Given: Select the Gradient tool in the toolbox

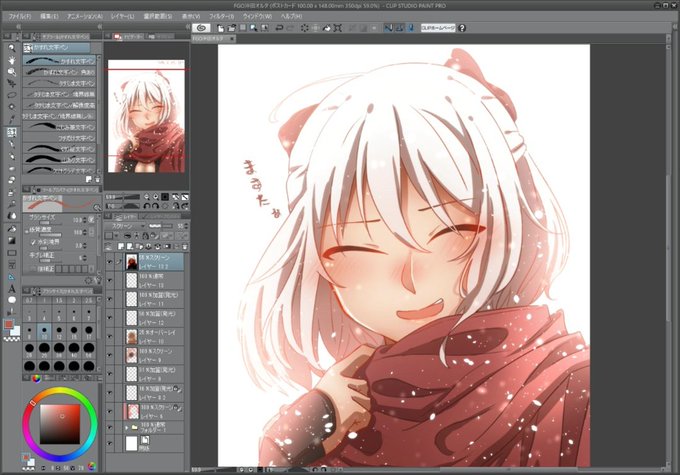Looking at the screenshot, I should (x=12, y=240).
